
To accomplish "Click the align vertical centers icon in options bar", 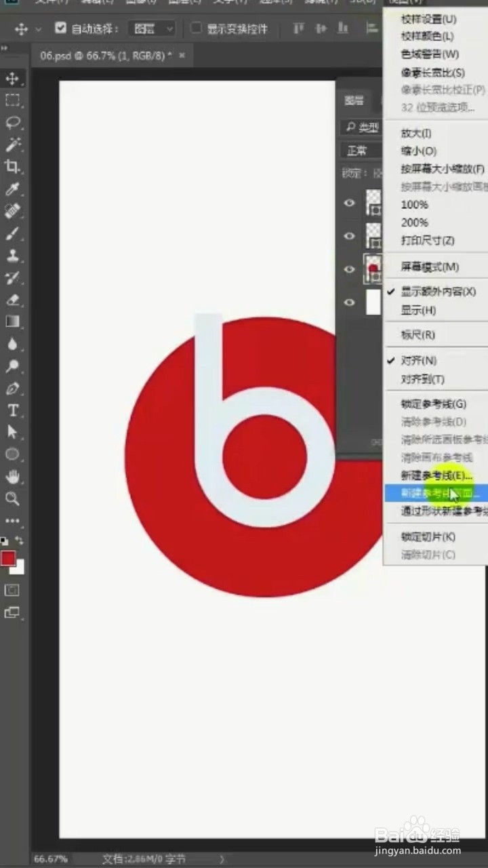I will [321, 28].
